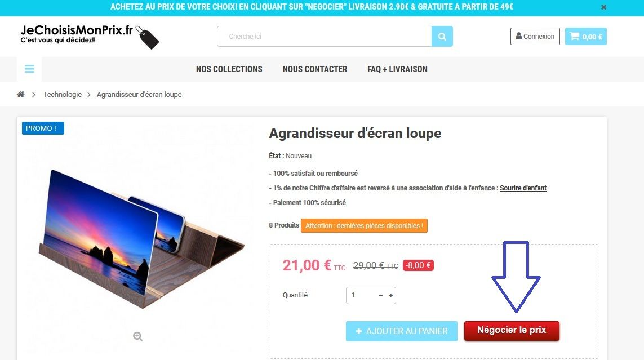This screenshot has height=360, width=644.
Task: Click the search magnifier button
Action: point(442,37)
